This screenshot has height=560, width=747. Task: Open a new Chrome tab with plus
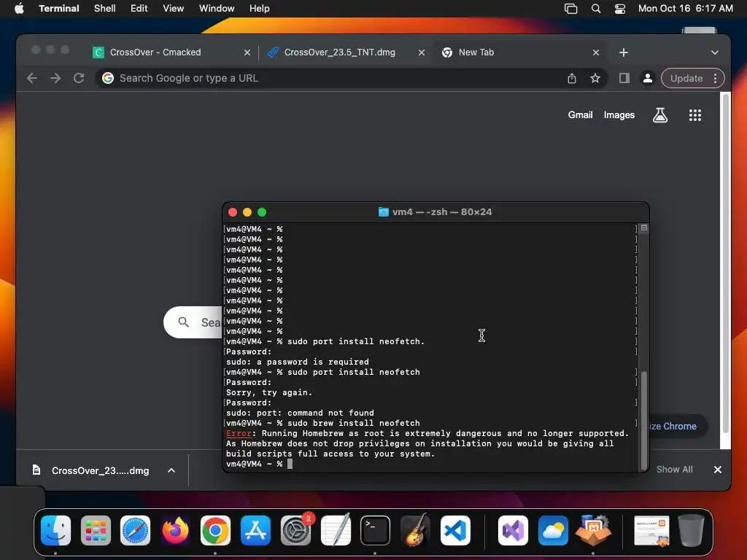623,52
